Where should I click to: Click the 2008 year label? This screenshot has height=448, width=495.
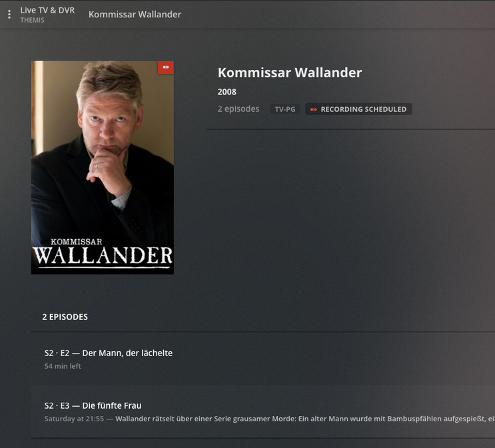coord(227,92)
